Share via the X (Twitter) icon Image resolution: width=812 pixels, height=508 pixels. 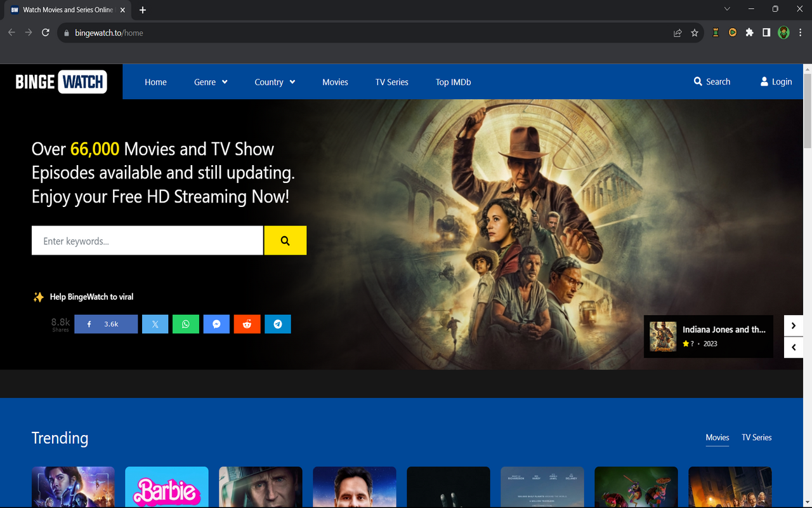tap(155, 324)
